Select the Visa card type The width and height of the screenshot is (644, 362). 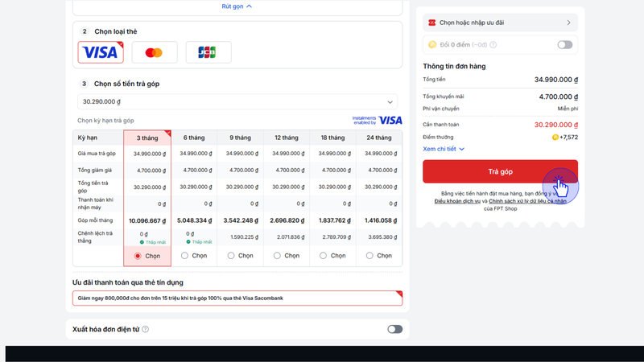[x=101, y=52]
